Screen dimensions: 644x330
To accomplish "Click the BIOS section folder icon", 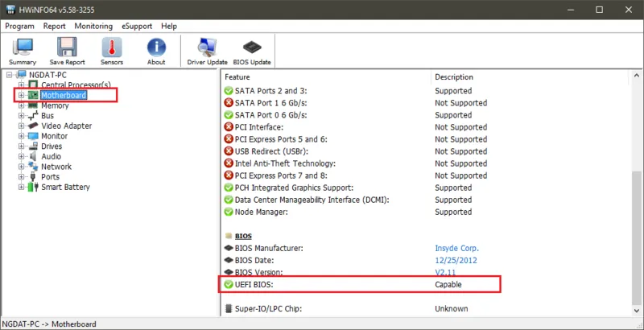I will (x=229, y=237).
